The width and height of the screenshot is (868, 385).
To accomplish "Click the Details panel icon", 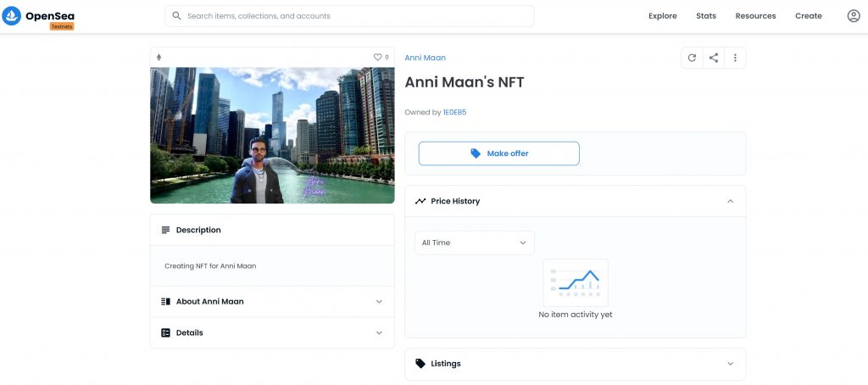I will tap(165, 333).
